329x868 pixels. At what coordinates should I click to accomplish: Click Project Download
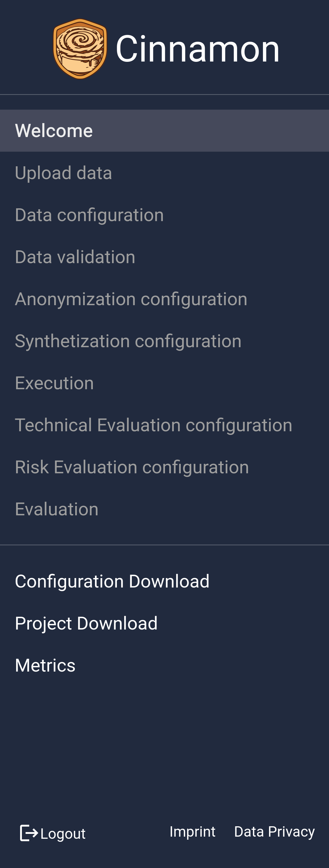[86, 623]
